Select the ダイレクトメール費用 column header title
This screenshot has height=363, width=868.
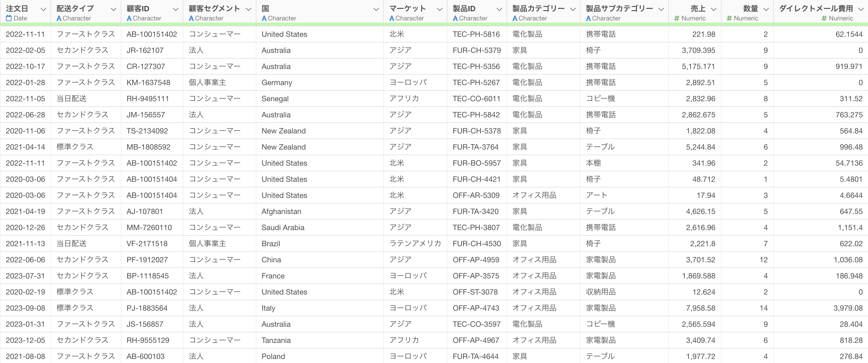(x=816, y=8)
